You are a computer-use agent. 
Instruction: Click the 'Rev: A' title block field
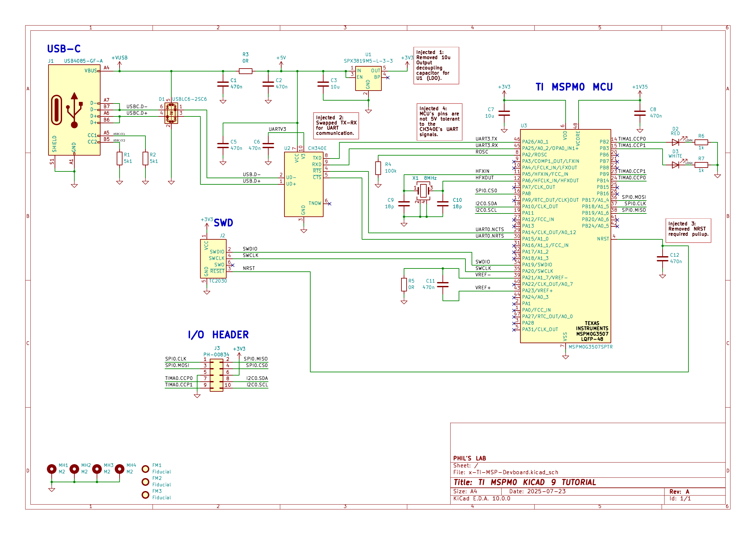[679, 492]
